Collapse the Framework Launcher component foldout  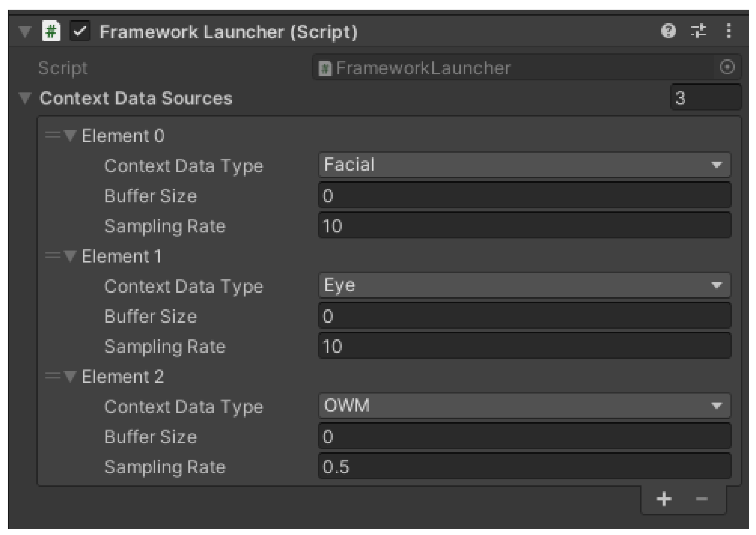(25, 32)
